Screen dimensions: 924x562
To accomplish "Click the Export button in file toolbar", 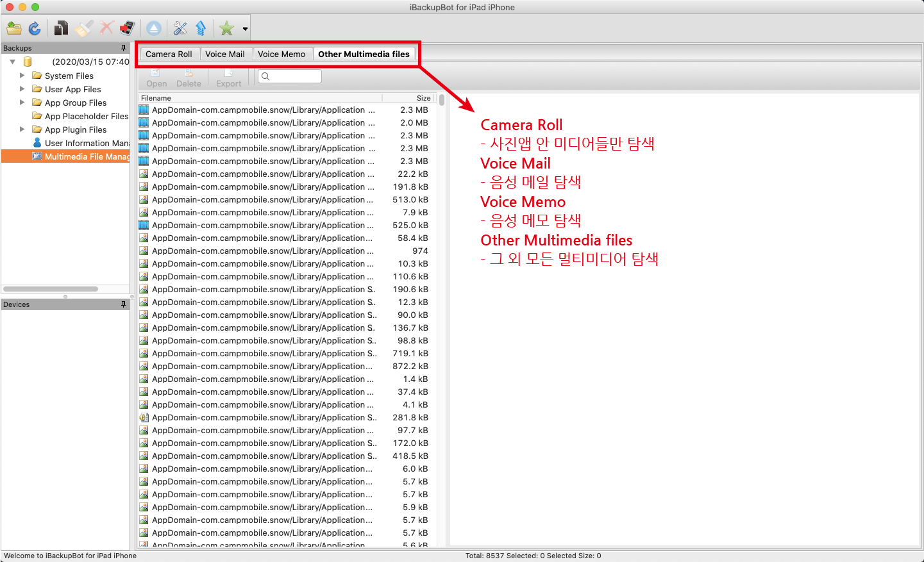I will [229, 78].
